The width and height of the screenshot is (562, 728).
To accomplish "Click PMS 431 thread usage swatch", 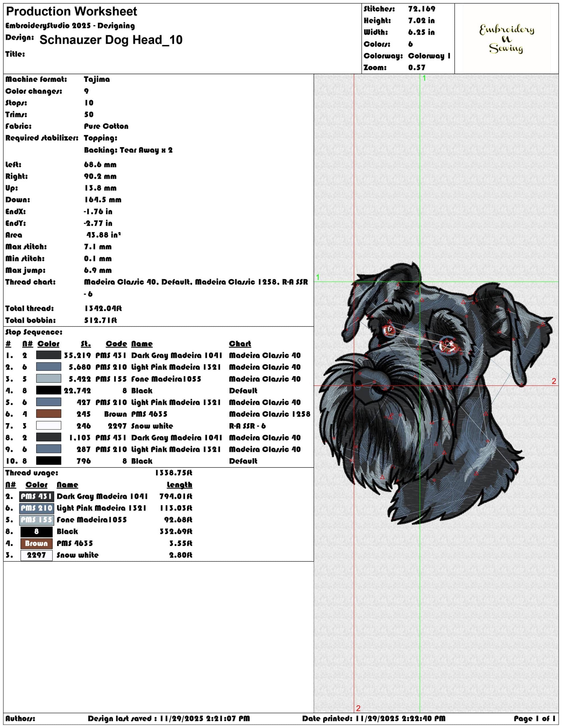I will (37, 497).
